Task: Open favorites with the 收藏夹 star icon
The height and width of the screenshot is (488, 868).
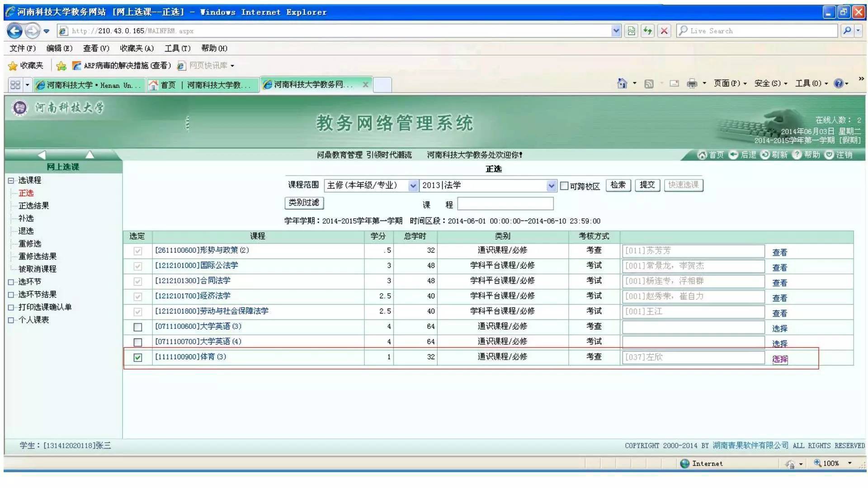Action: [12, 66]
